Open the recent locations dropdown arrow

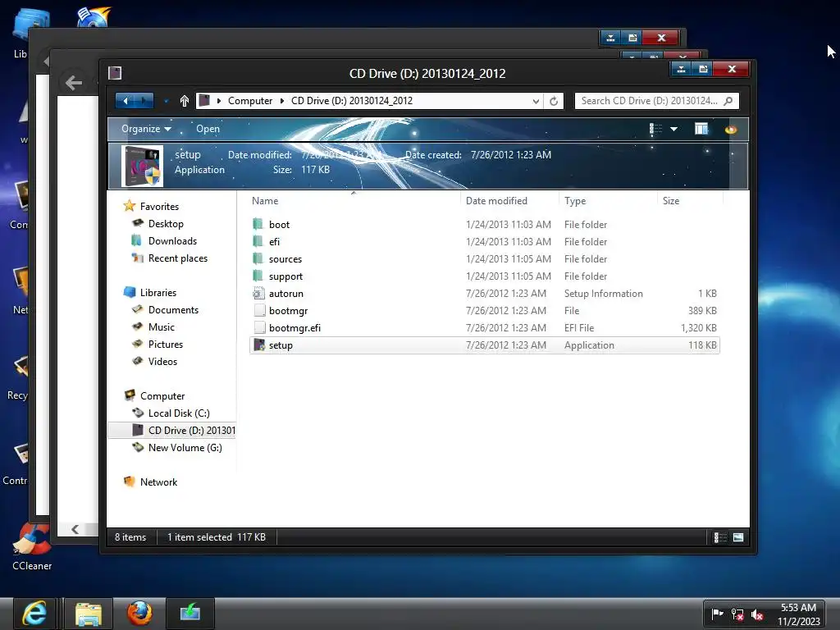(166, 101)
